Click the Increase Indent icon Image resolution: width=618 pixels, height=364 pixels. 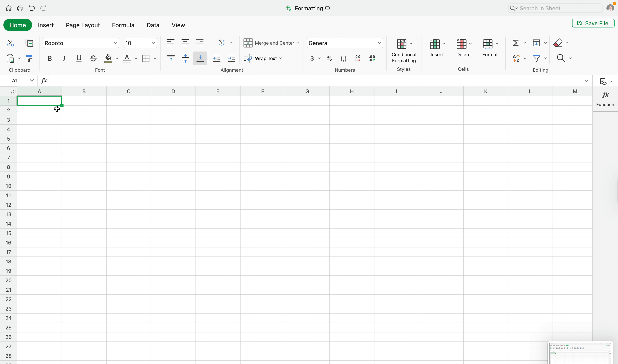[x=231, y=58]
